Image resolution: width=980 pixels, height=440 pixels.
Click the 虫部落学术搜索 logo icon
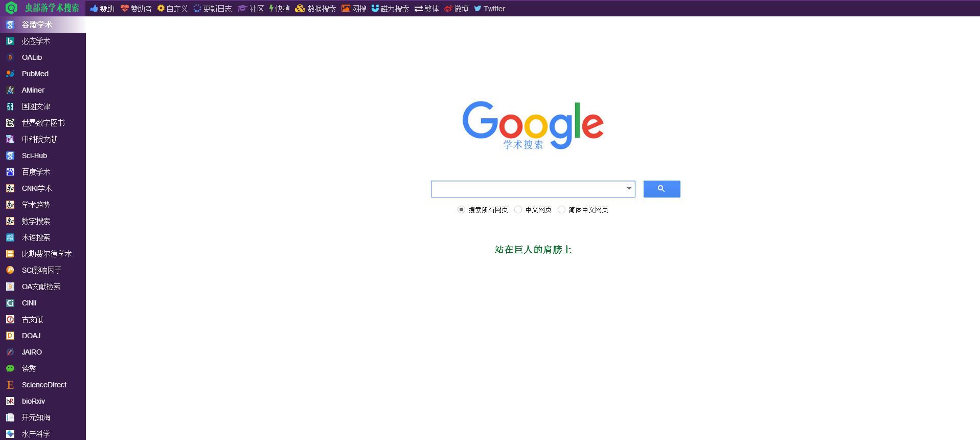(11, 8)
